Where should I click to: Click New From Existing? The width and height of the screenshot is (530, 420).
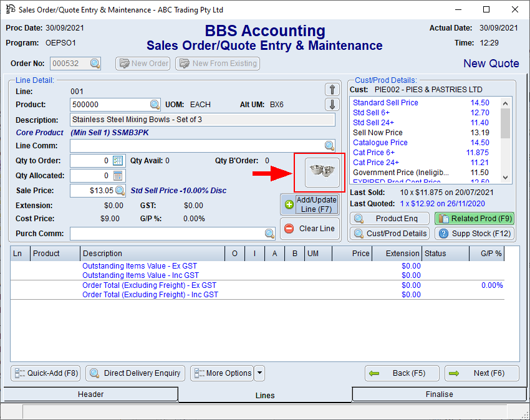[x=217, y=64]
